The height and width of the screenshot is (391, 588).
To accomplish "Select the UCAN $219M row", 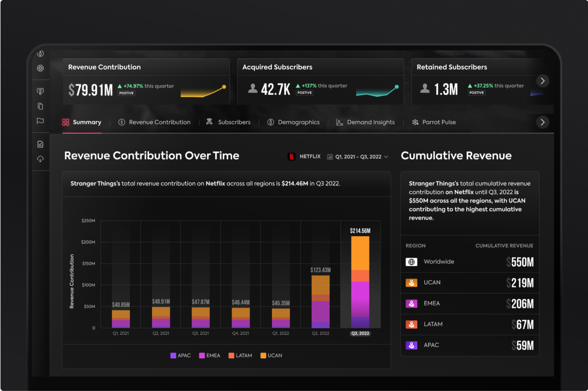I will point(470,283).
